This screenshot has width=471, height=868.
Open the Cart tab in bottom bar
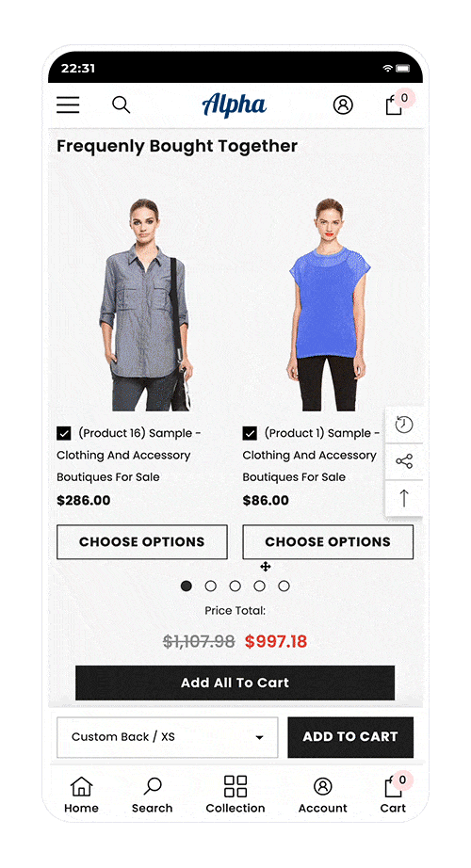coord(394,795)
